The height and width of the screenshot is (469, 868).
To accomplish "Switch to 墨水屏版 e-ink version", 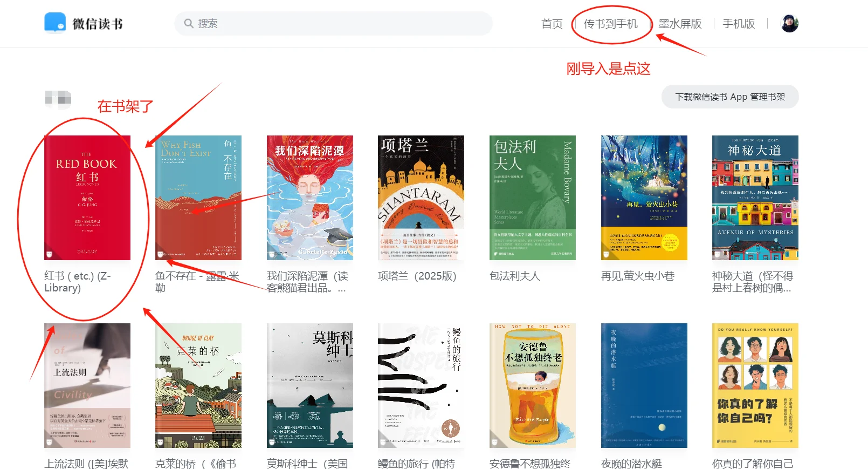I will [680, 24].
